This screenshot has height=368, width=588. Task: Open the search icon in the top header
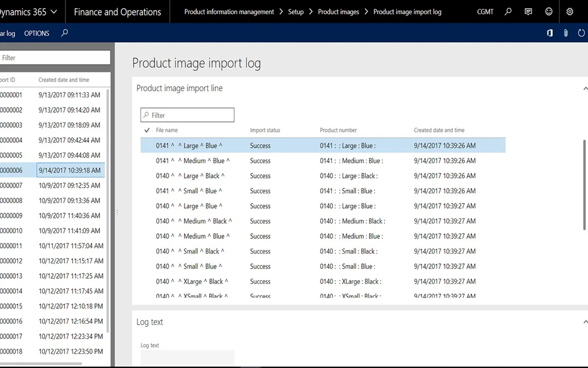[x=508, y=12]
